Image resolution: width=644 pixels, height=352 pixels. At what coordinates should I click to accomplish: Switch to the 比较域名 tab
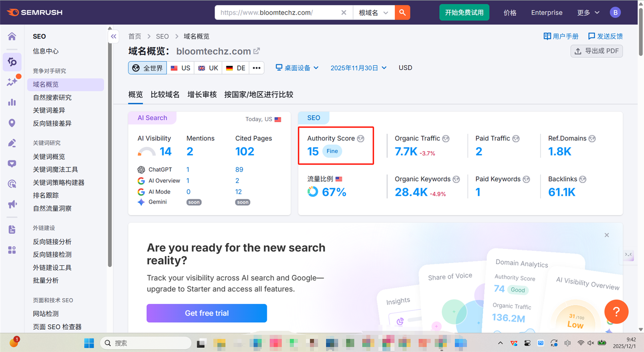pyautogui.click(x=165, y=94)
